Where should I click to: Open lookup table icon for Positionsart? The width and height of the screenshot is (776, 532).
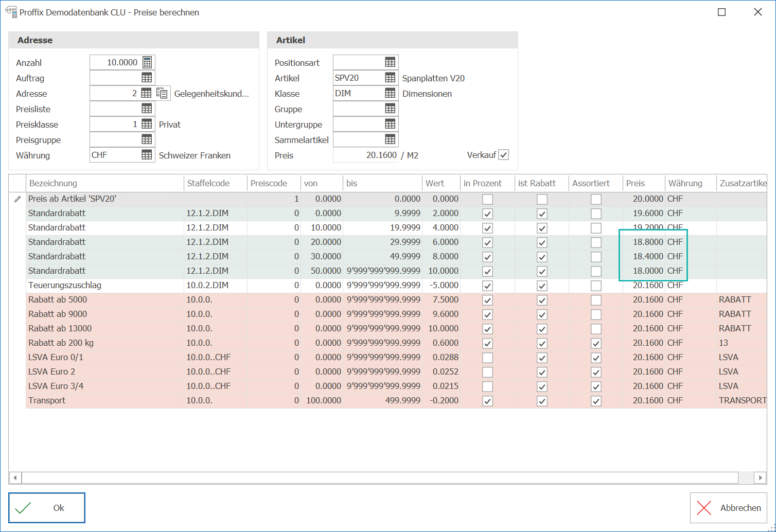click(x=390, y=62)
